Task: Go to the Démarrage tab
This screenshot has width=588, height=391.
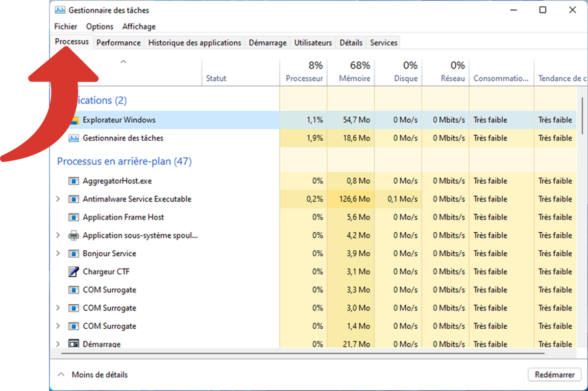Action: pos(268,43)
